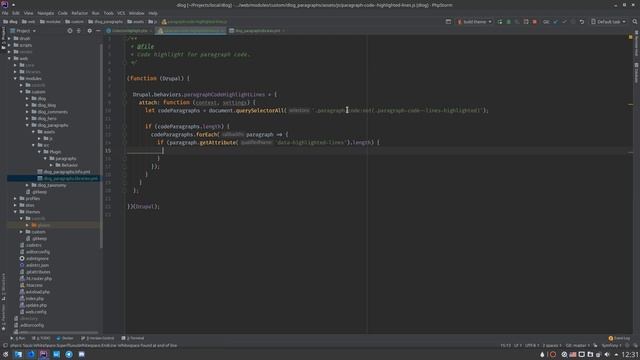This screenshot has width=640, height=360.
Task: Click the Rollback/undo VCS icon
Action: [582, 22]
